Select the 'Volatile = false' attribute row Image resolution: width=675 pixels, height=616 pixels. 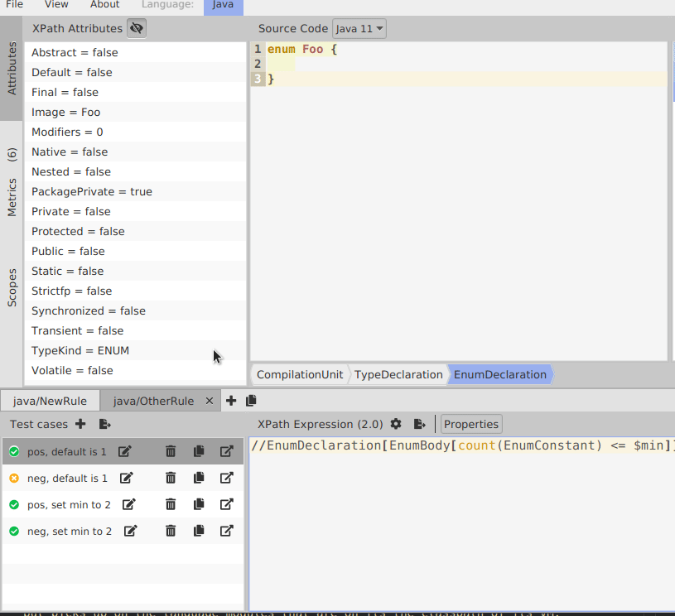(135, 370)
